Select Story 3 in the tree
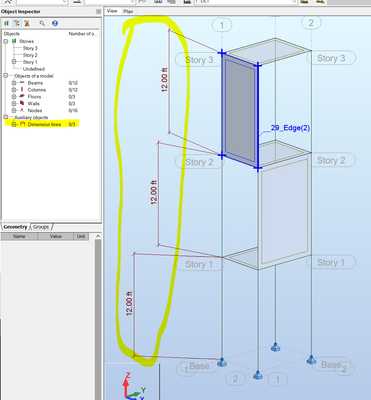This screenshot has height=400, width=371. pos(30,48)
